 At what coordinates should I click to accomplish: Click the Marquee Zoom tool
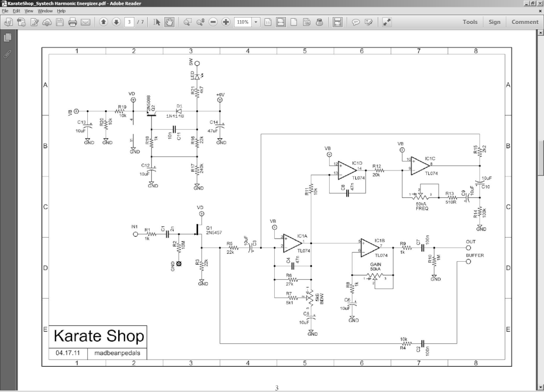click(x=187, y=22)
